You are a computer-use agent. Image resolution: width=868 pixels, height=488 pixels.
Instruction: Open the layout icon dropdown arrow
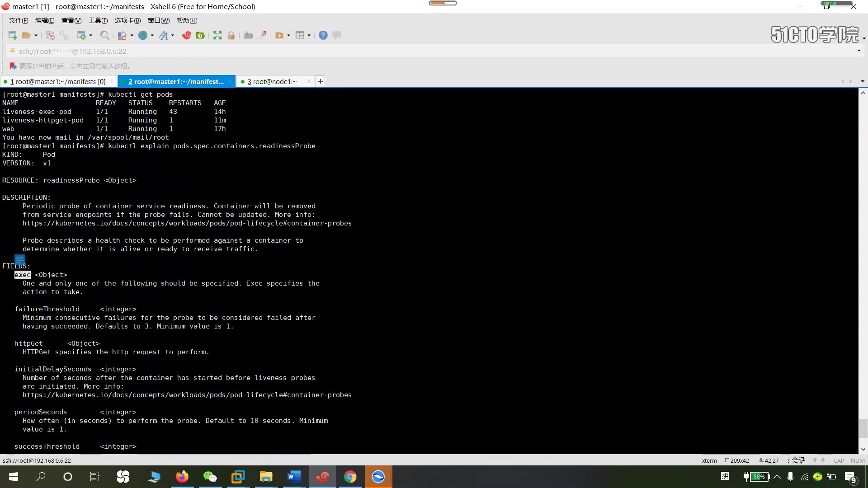point(309,35)
